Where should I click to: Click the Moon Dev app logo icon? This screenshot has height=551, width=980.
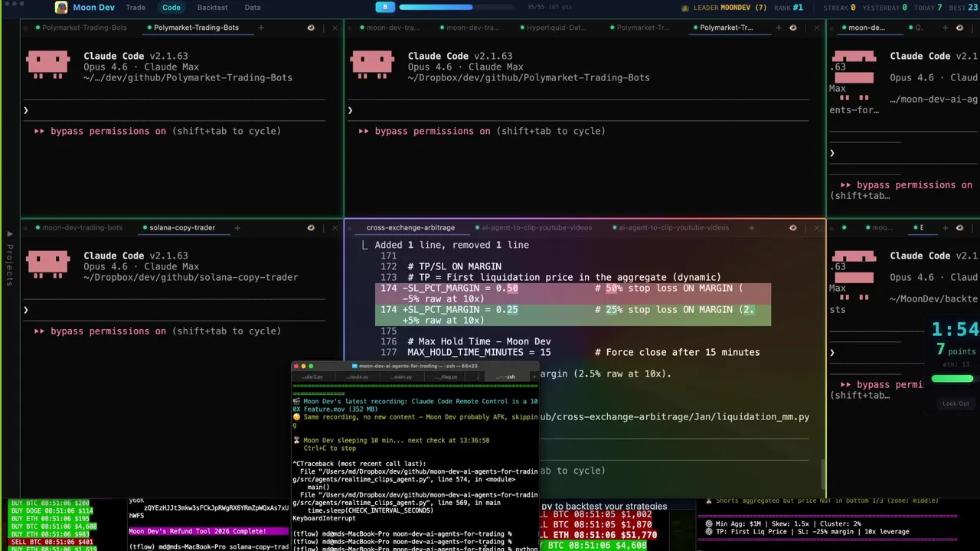[60, 7]
